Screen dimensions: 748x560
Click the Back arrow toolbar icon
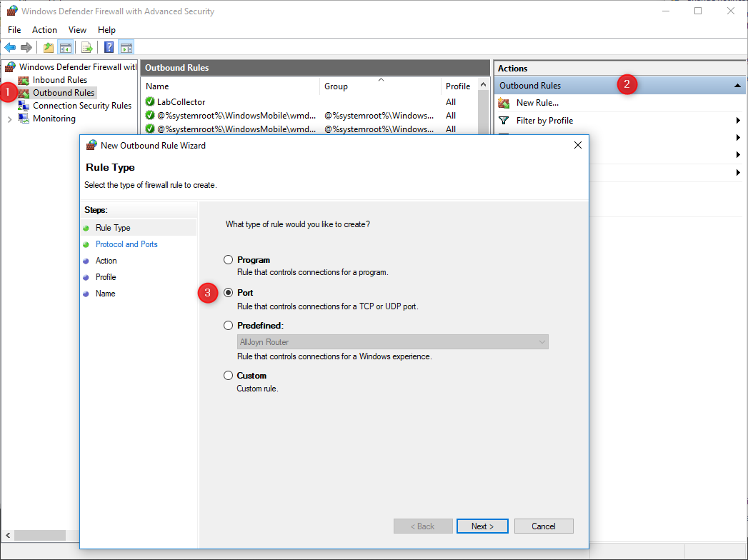click(x=10, y=47)
